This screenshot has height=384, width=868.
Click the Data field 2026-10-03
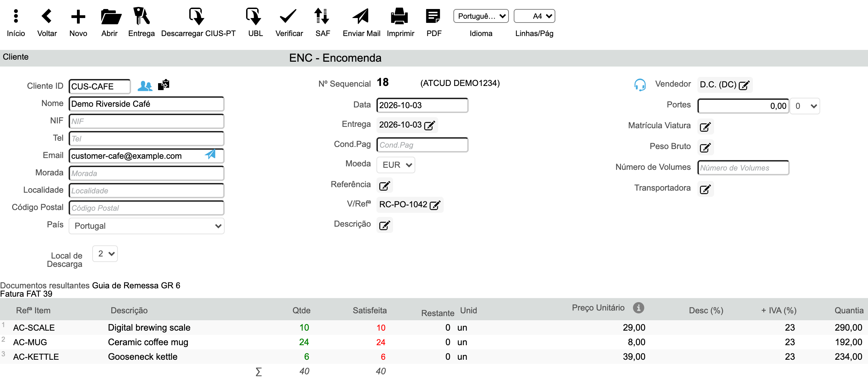422,105
